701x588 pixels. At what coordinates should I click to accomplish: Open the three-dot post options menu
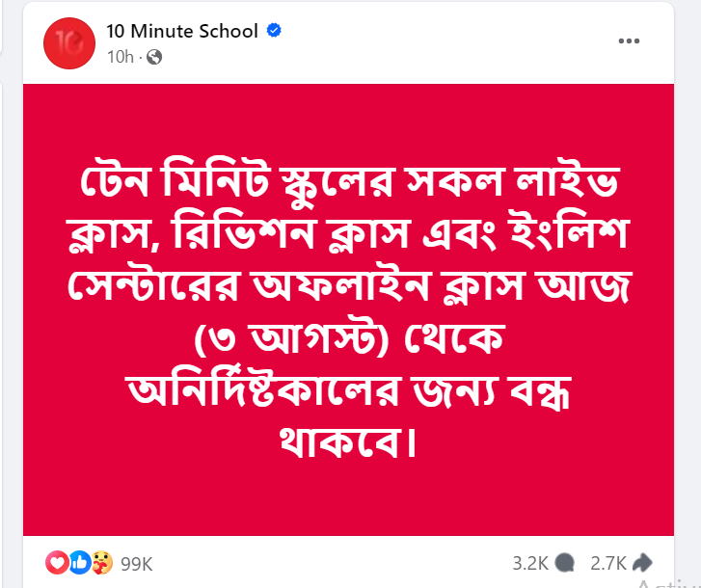click(x=629, y=41)
